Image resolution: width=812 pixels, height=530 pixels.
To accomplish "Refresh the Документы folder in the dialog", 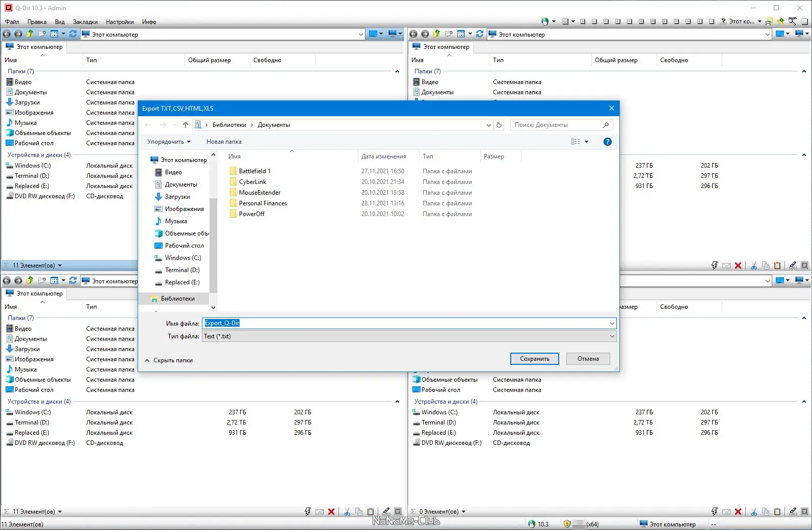I will coord(500,125).
